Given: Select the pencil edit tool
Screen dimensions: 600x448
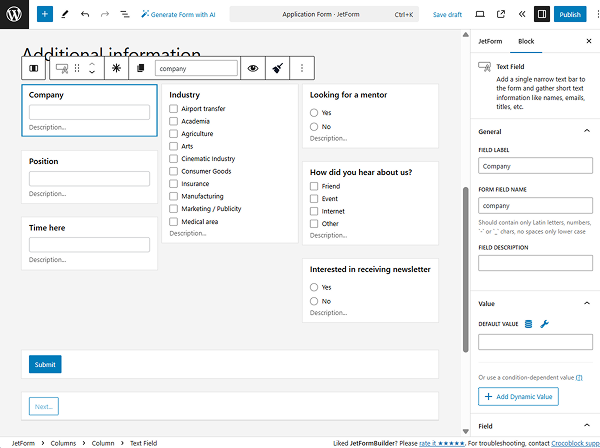Looking at the screenshot, I should (65, 14).
